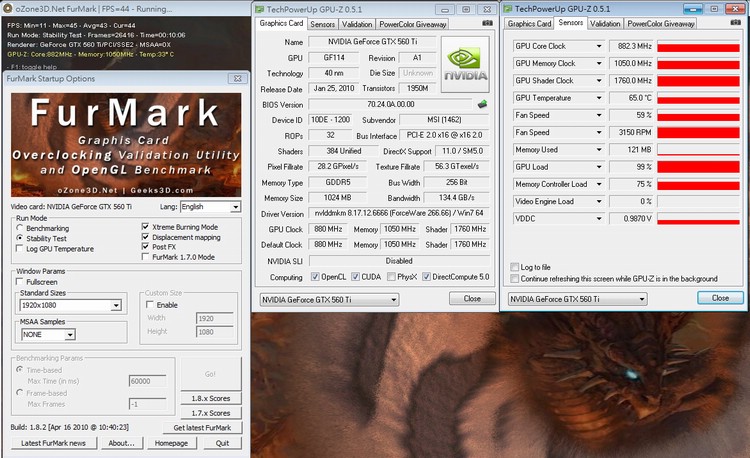The image size is (750, 458).
Task: Expand the GPU Load sensor dropdown
Action: (x=599, y=167)
